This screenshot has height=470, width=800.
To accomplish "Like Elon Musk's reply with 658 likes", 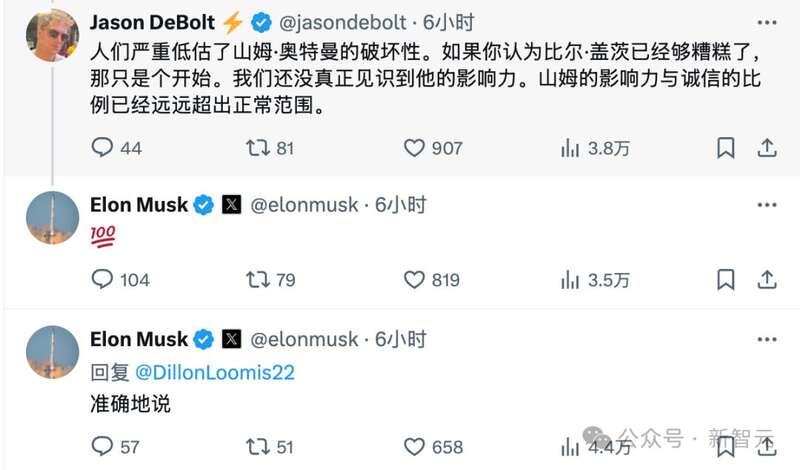I will 414,447.
